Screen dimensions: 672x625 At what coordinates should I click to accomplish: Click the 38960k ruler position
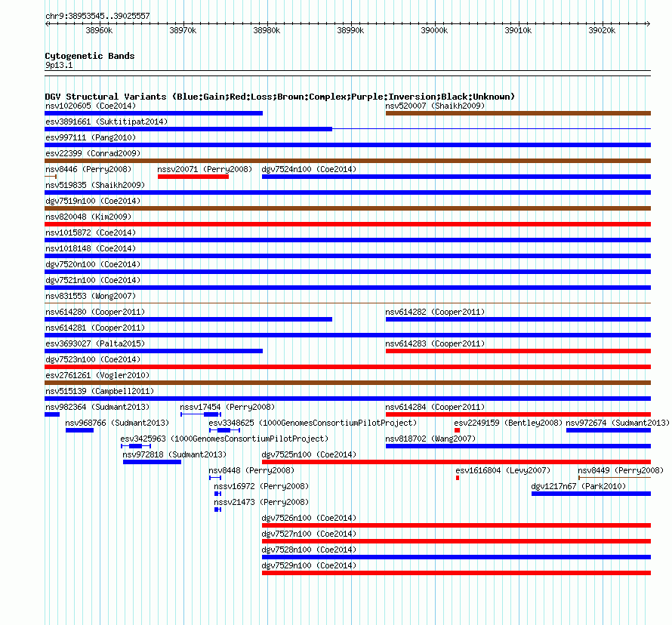(99, 30)
